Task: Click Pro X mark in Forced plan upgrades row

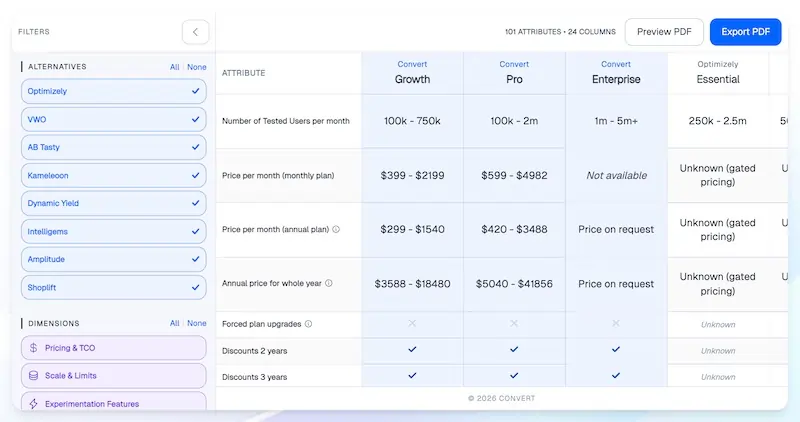Action: [x=514, y=324]
